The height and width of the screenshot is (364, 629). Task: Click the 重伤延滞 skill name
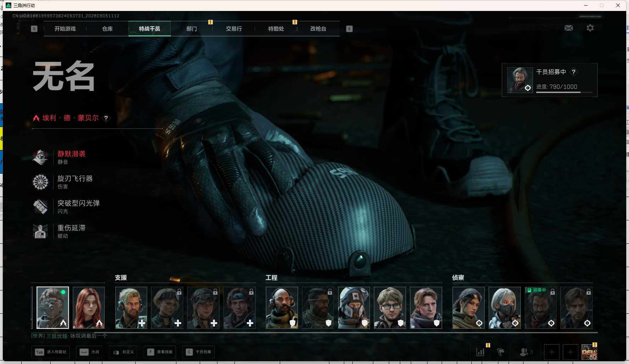pyautogui.click(x=72, y=228)
